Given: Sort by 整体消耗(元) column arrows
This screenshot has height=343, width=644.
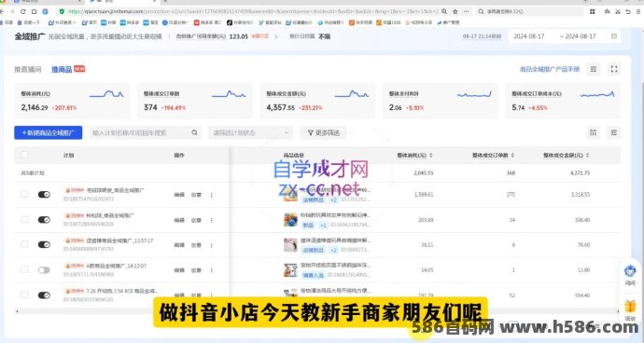Looking at the screenshot, I should point(431,155).
